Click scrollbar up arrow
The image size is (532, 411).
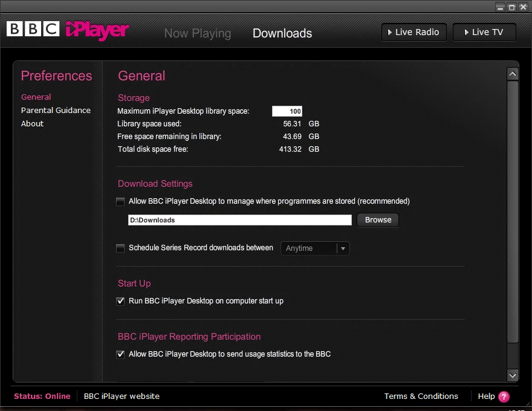[513, 74]
